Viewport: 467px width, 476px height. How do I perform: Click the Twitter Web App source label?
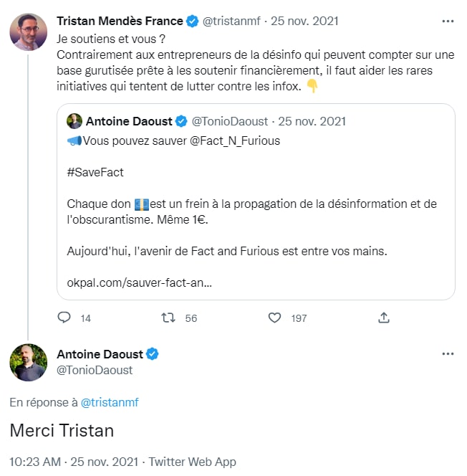(191, 462)
